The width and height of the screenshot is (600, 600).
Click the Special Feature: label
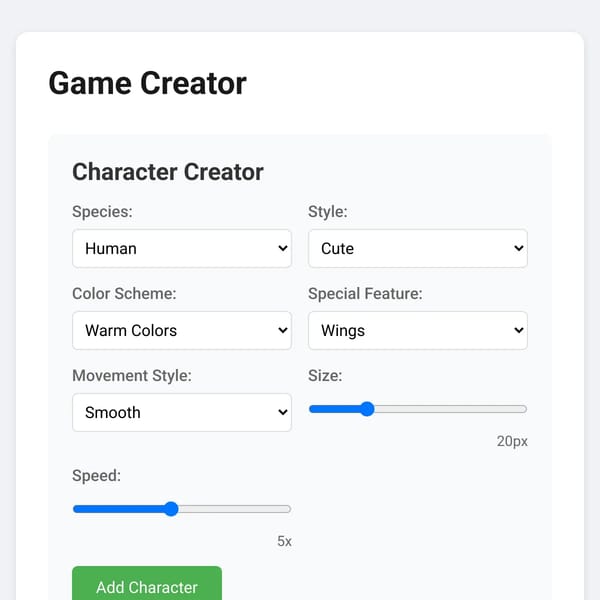[x=365, y=293]
